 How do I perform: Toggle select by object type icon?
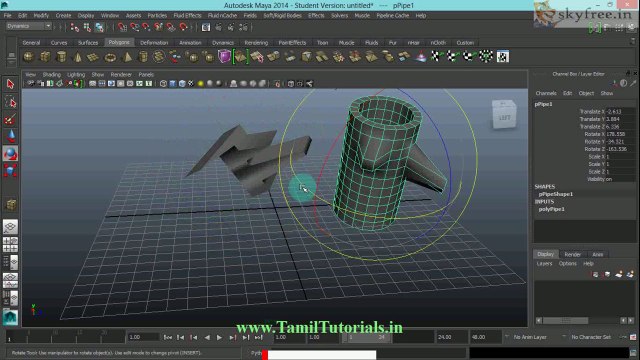tap(87, 27)
